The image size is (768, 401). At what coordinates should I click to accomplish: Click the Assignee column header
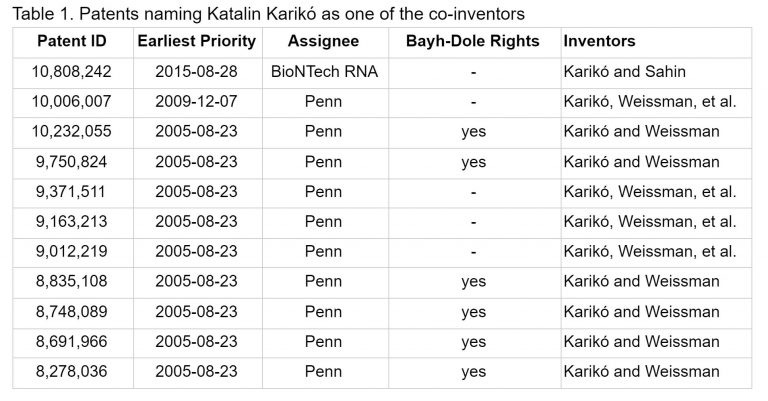[325, 42]
